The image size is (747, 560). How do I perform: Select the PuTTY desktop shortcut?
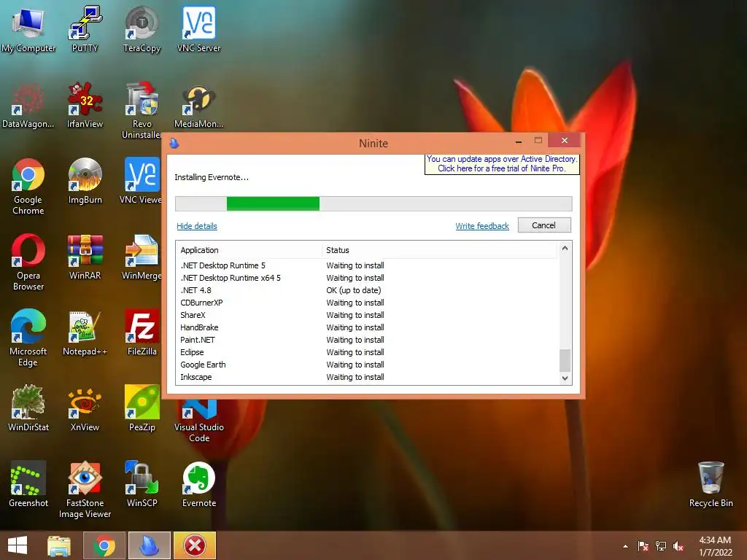(x=85, y=29)
